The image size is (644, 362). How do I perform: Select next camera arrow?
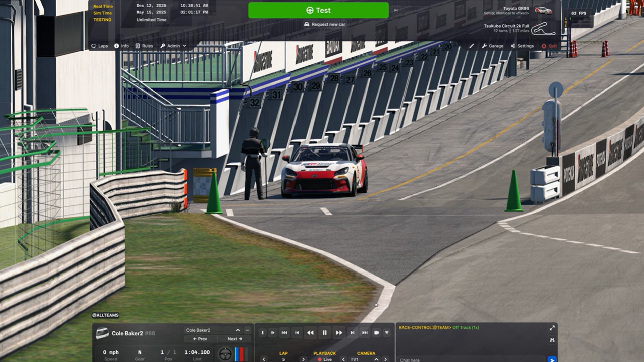[386, 359]
